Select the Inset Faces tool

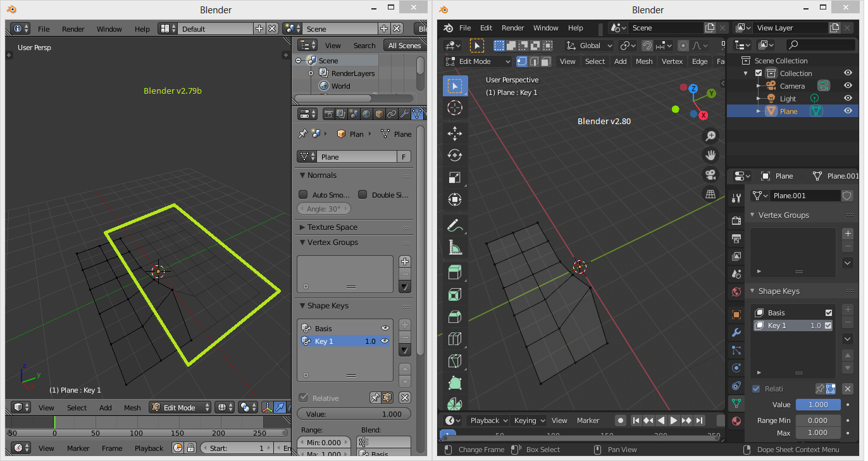tap(455, 295)
